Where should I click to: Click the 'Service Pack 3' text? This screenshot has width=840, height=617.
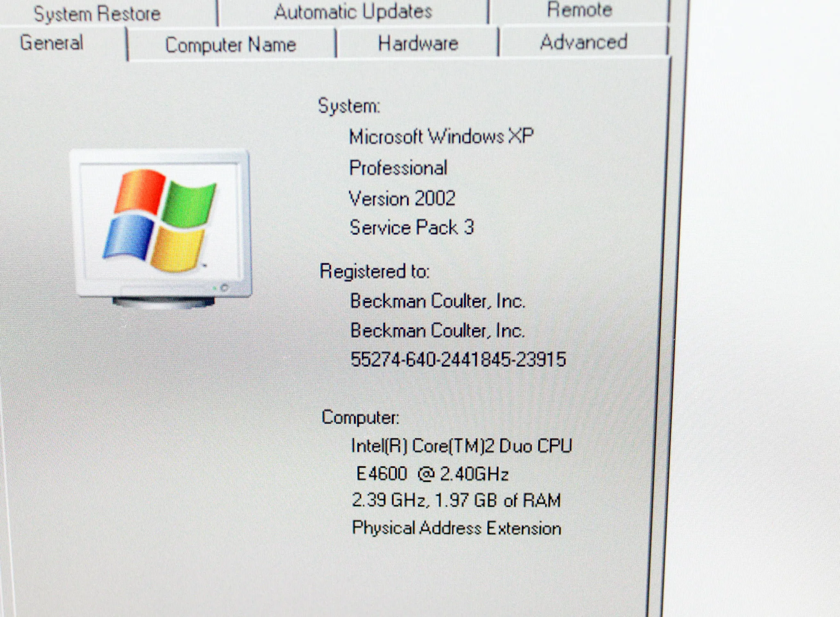click(x=412, y=227)
